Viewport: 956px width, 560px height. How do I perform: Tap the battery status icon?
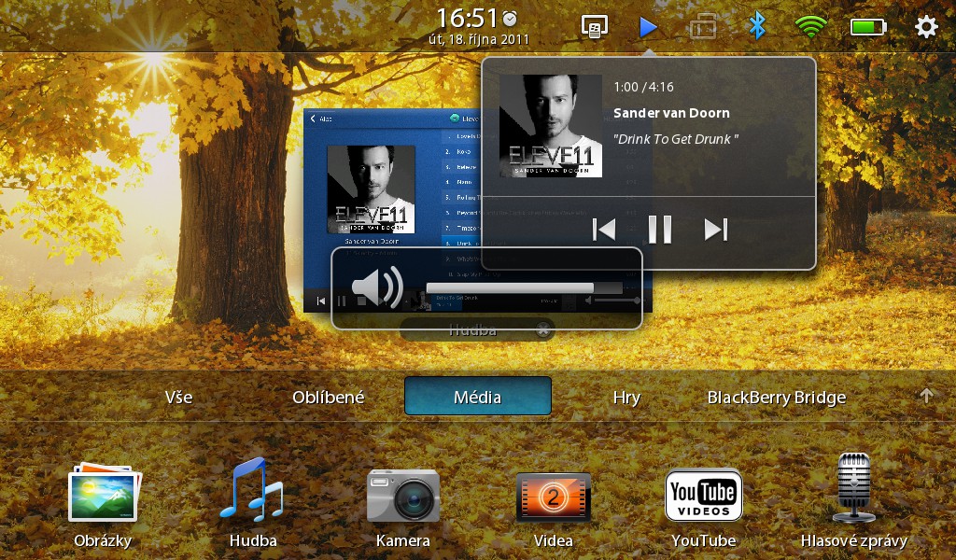(x=868, y=27)
